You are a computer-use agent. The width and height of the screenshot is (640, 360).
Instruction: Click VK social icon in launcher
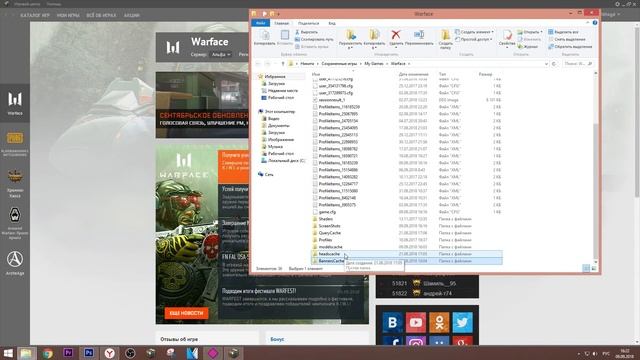click(x=393, y=322)
